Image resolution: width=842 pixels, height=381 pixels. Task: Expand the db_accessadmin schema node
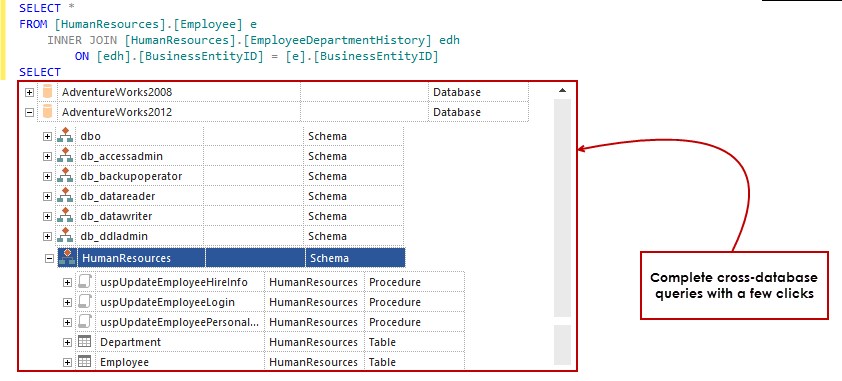point(47,156)
